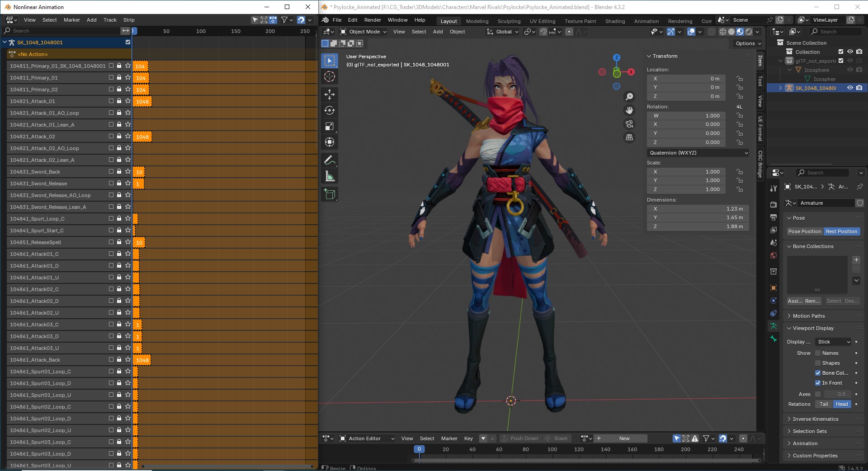The height and width of the screenshot is (471, 868).
Task: Click the Pan view hand icon
Action: [x=629, y=110]
